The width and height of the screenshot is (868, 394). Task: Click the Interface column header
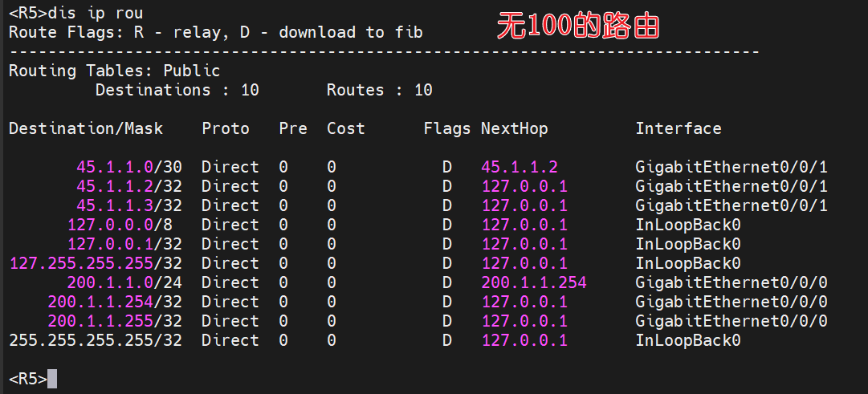tap(679, 128)
